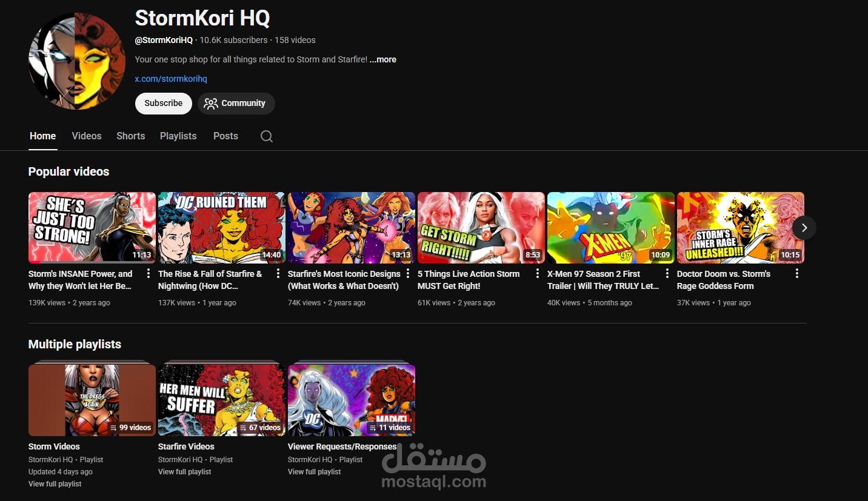Click the '158 videos' count text
The height and width of the screenshot is (501, 868).
point(295,40)
